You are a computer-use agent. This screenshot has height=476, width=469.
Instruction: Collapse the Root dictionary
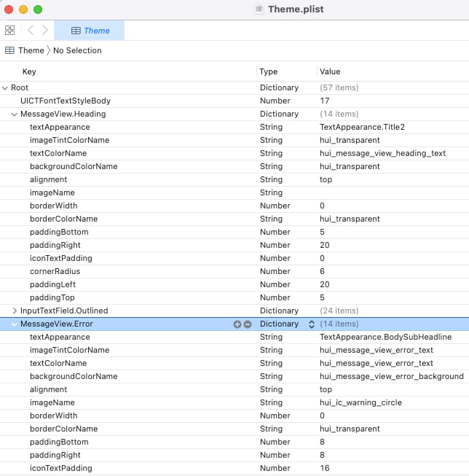pyautogui.click(x=5, y=88)
